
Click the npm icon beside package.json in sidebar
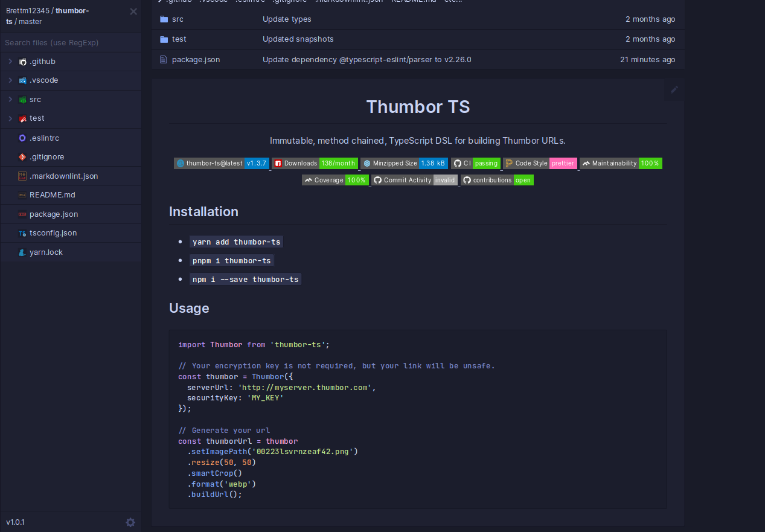(x=21, y=214)
